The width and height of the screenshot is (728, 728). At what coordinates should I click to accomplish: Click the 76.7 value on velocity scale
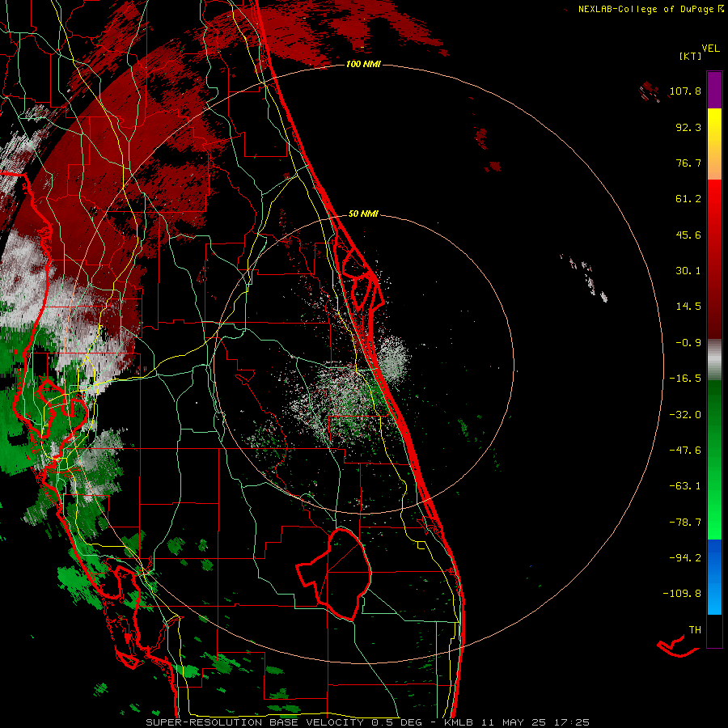click(688, 163)
